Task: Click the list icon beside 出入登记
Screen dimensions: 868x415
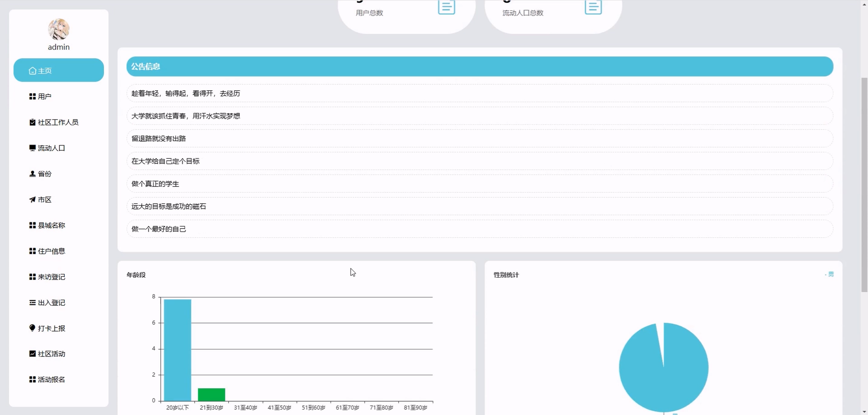Action: [32, 303]
